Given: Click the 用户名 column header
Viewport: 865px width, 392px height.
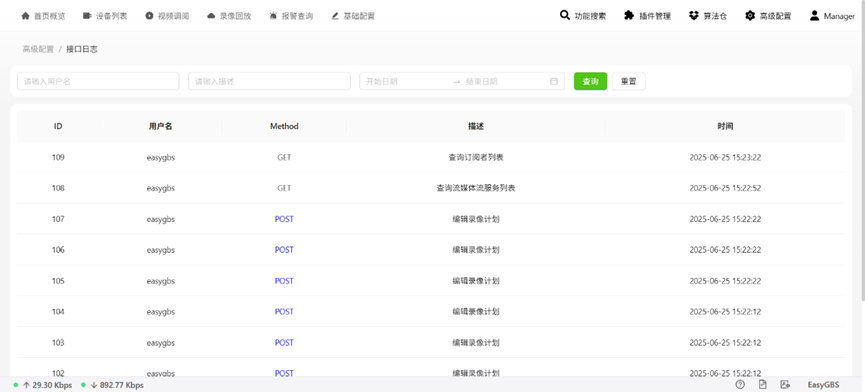Looking at the screenshot, I should click(161, 126).
